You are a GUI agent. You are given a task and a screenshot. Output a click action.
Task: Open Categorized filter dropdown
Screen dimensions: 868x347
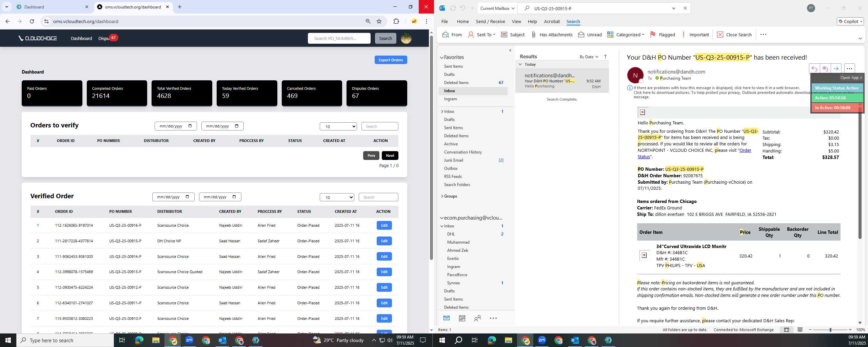(x=626, y=35)
